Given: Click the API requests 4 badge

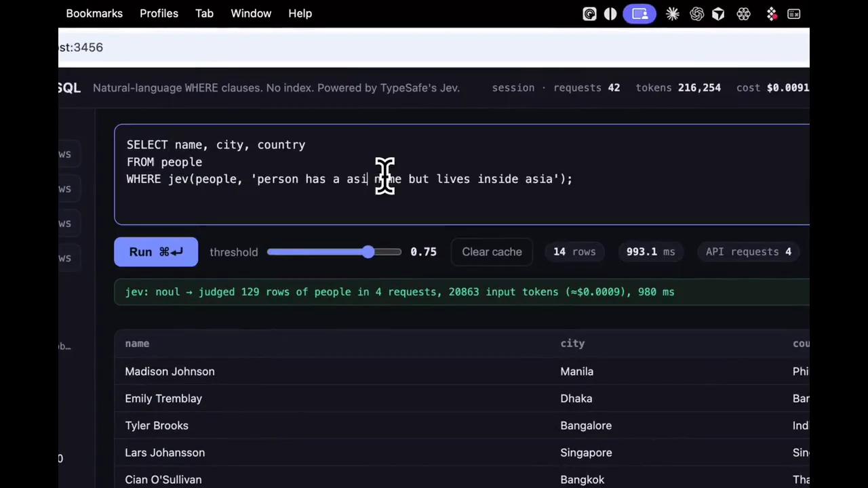Looking at the screenshot, I should 749,251.
